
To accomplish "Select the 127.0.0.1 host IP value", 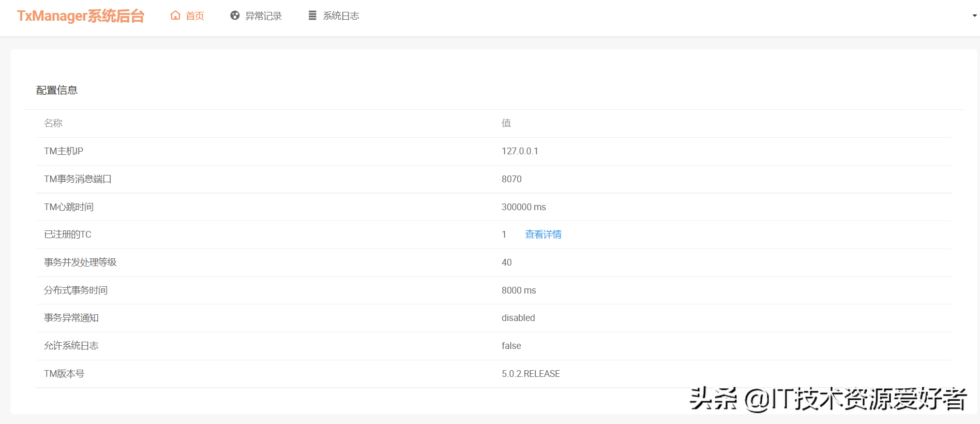I will pos(520,151).
